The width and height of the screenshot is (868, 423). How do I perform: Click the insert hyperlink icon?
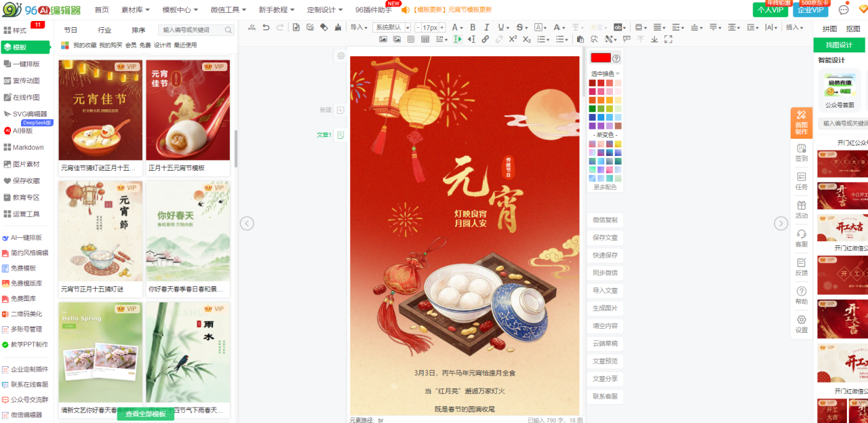(x=485, y=39)
